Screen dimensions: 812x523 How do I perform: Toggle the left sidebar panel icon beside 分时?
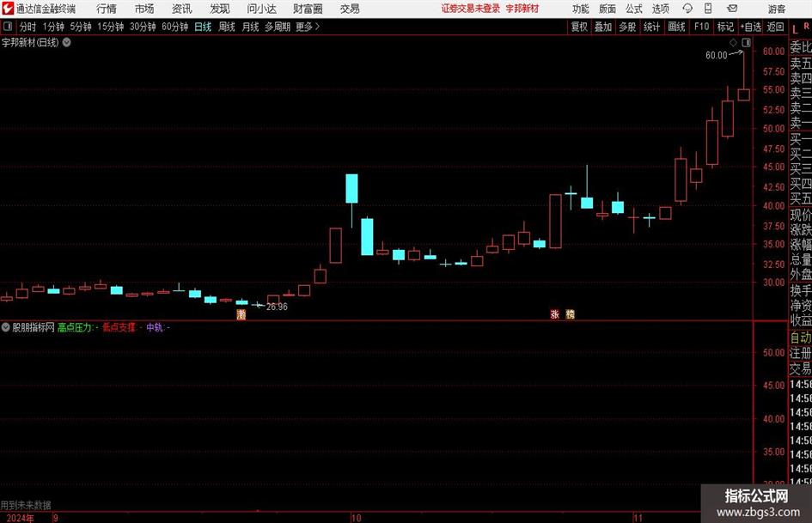8,27
